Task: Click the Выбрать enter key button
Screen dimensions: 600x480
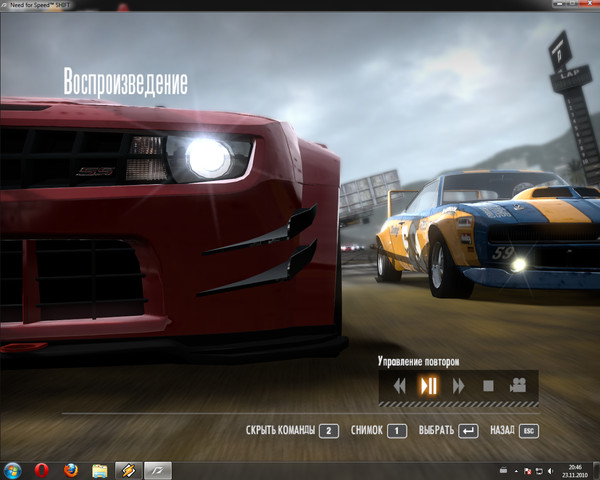Action: 468,431
